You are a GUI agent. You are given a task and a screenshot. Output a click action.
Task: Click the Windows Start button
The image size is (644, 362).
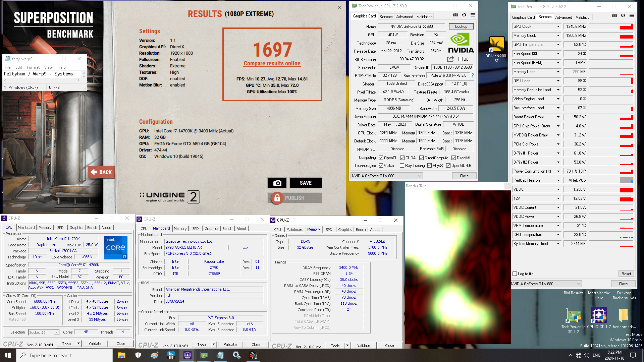[8, 355]
